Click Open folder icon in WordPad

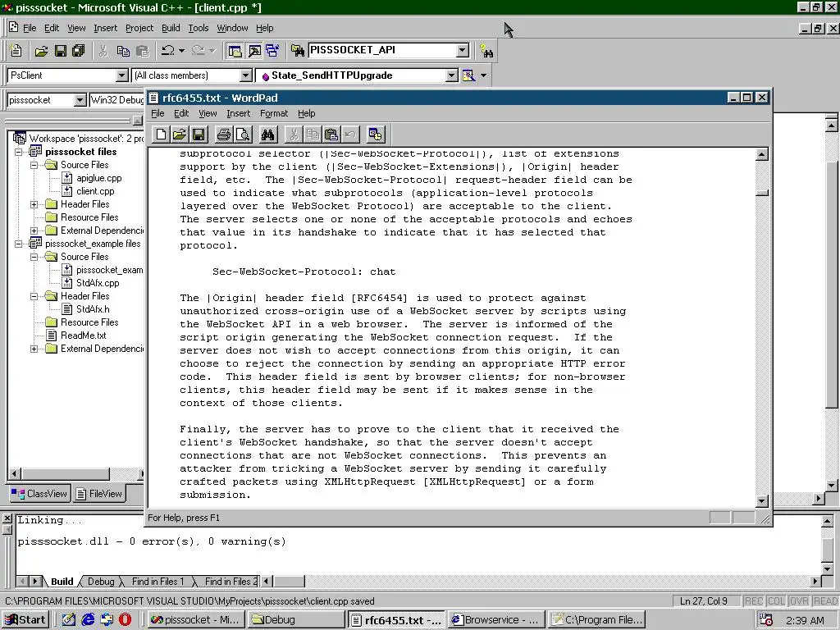tap(180, 135)
